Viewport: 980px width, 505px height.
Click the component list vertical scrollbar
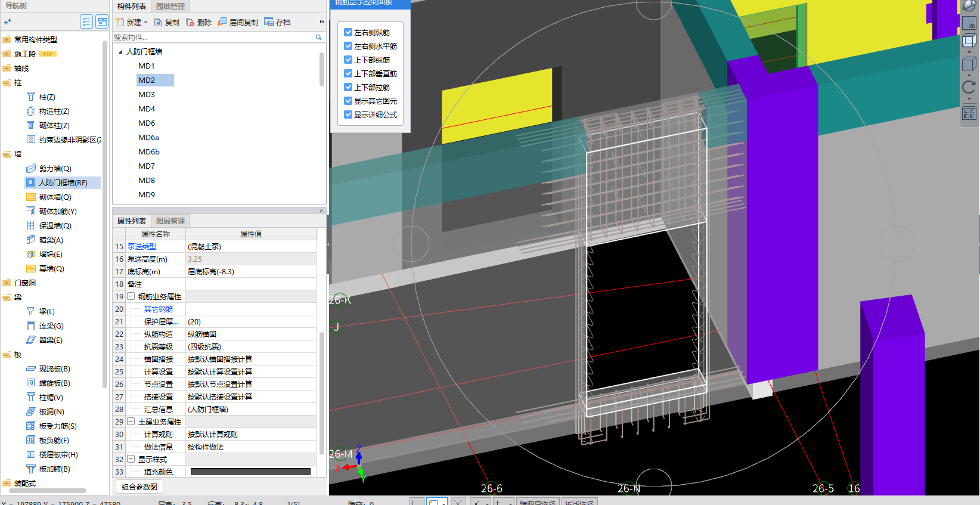point(322,69)
